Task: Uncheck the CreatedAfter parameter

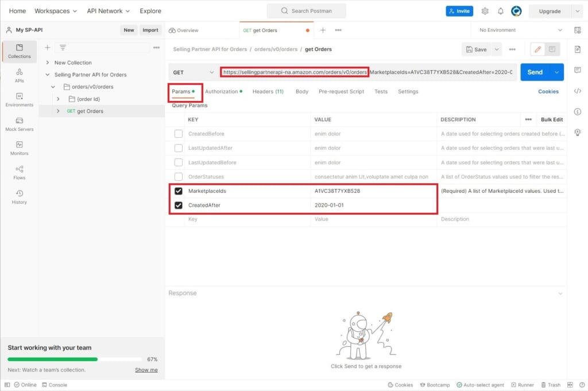Action: click(x=179, y=205)
